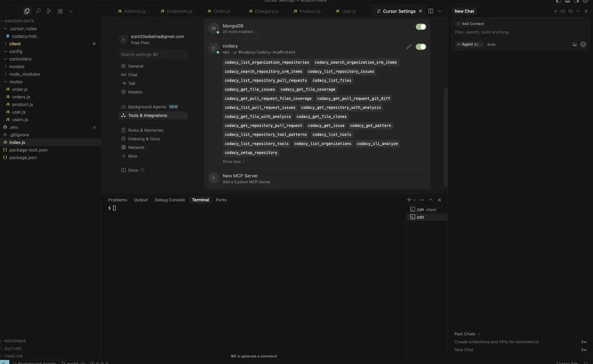The height and width of the screenshot is (364, 593).
Task: Switch to the Debug Console tab
Action: [x=169, y=200]
